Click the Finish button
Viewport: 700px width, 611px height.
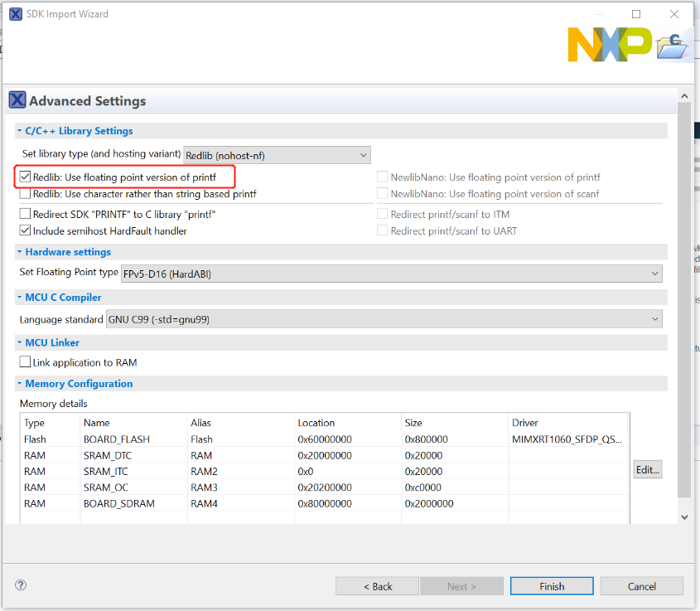coord(552,586)
